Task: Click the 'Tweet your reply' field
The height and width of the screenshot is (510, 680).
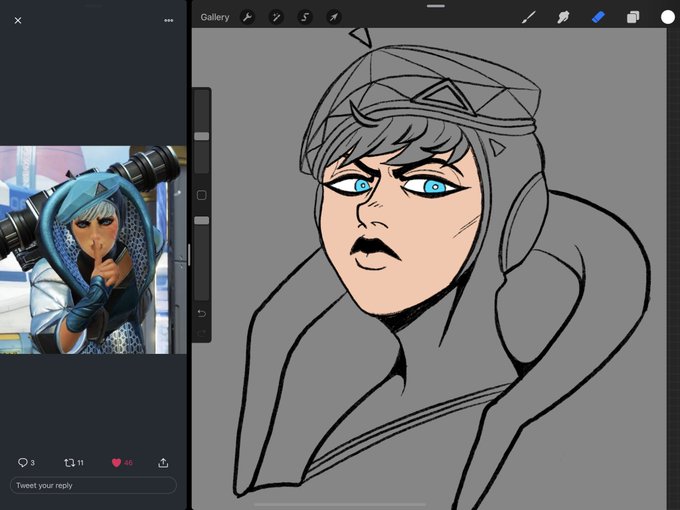Action: coord(93,485)
